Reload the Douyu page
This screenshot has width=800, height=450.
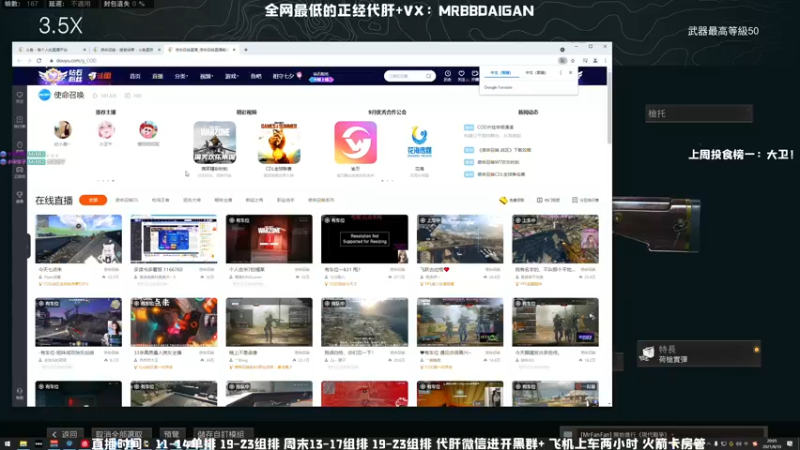pos(39,60)
